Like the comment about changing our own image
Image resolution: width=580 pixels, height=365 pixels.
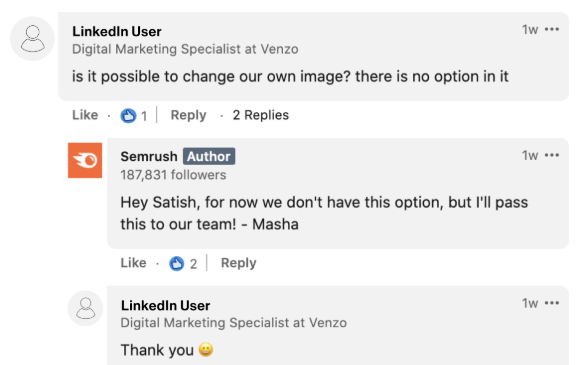[x=85, y=115]
